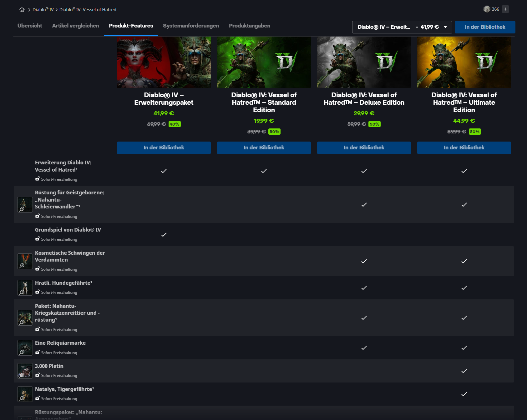Click the Grundspiel von Diablo IV feature label
527x420 pixels.
pos(68,230)
